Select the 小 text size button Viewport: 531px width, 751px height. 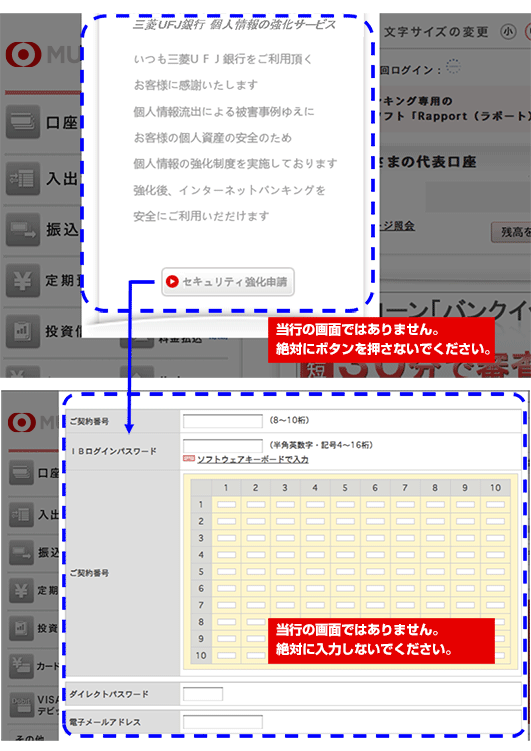coord(508,32)
